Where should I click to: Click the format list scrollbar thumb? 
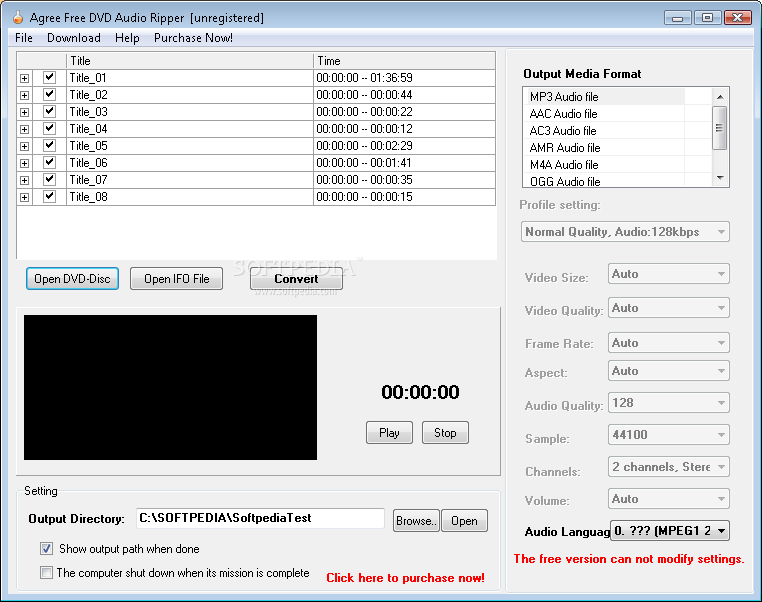[720, 128]
